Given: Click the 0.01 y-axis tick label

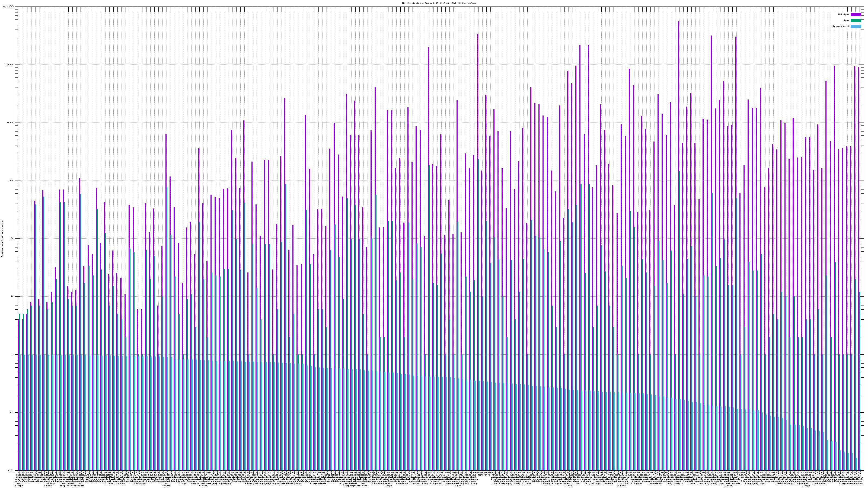Looking at the screenshot, I should (x=11, y=470).
